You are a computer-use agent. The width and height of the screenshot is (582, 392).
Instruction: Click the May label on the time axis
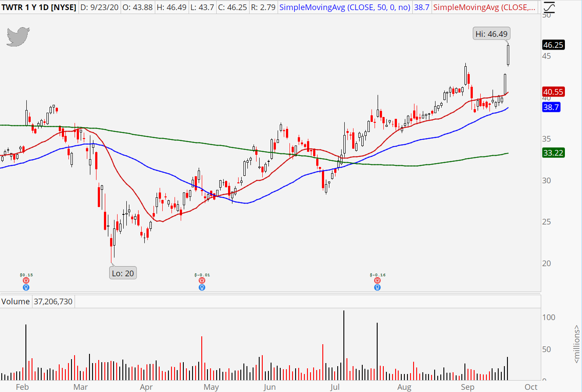[211, 387]
